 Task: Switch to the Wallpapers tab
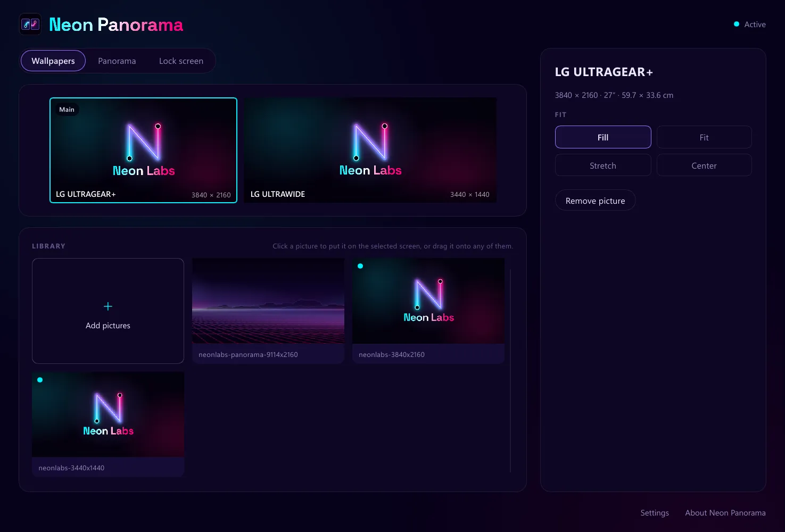click(x=53, y=61)
